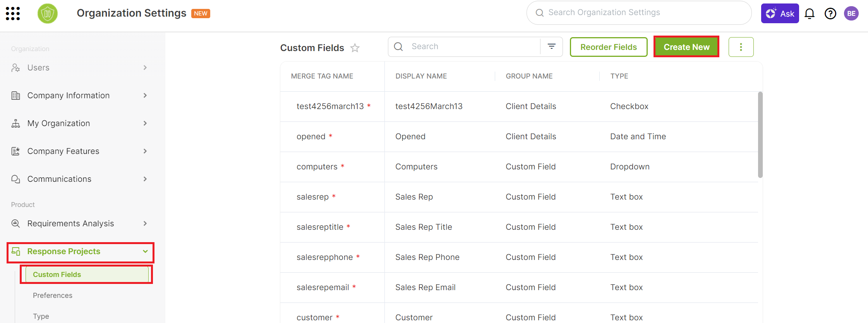Expand the Users section chevron
Image resolution: width=868 pixels, height=323 pixels.
[x=145, y=68]
